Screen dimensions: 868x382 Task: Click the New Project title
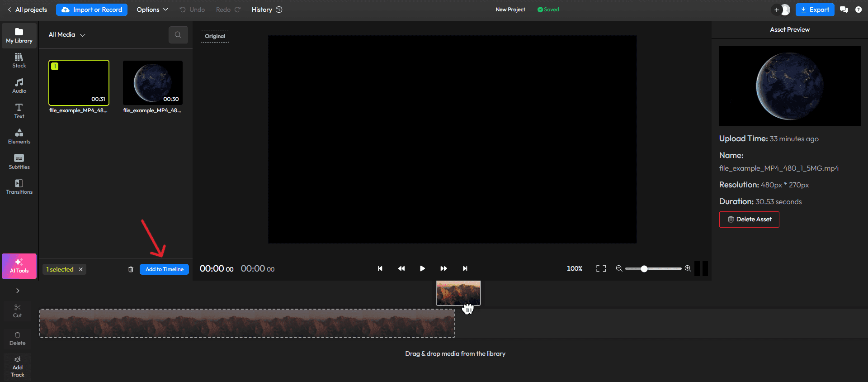(x=510, y=10)
